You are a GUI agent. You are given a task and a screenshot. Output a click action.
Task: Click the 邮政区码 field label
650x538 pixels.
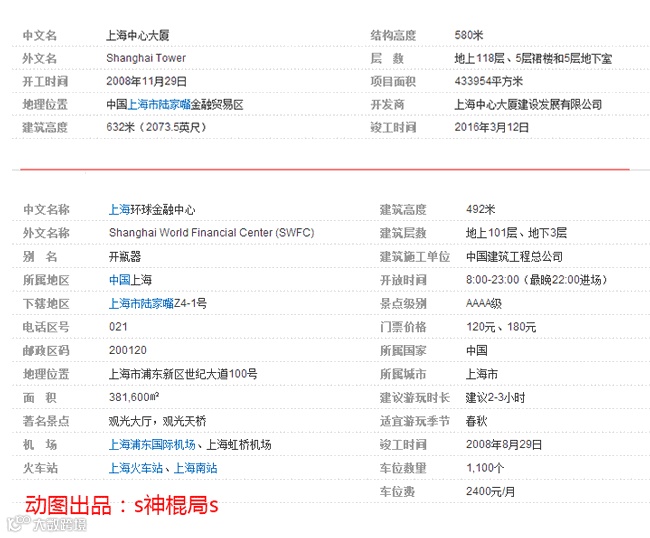[x=46, y=351]
